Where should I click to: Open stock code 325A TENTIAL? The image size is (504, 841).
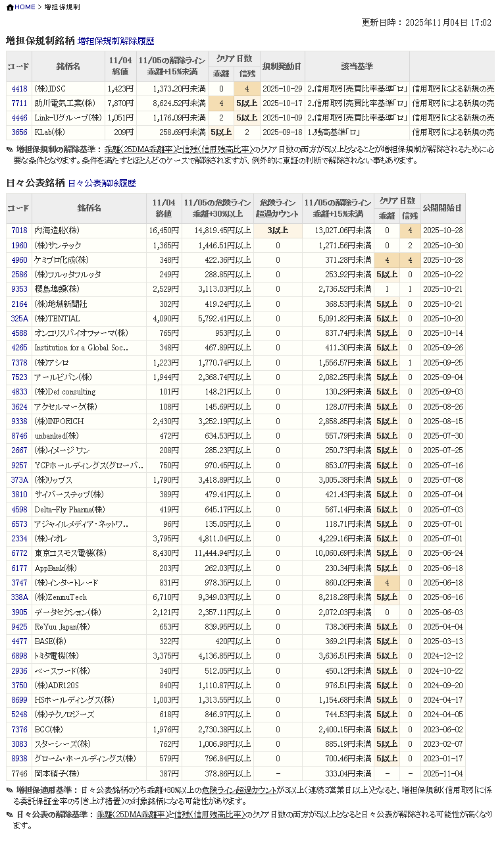coord(19,319)
